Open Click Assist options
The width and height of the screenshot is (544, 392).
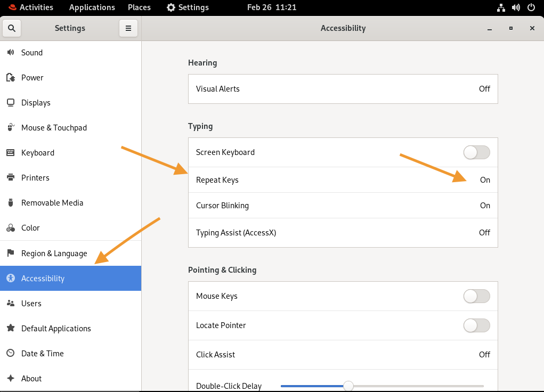343,354
